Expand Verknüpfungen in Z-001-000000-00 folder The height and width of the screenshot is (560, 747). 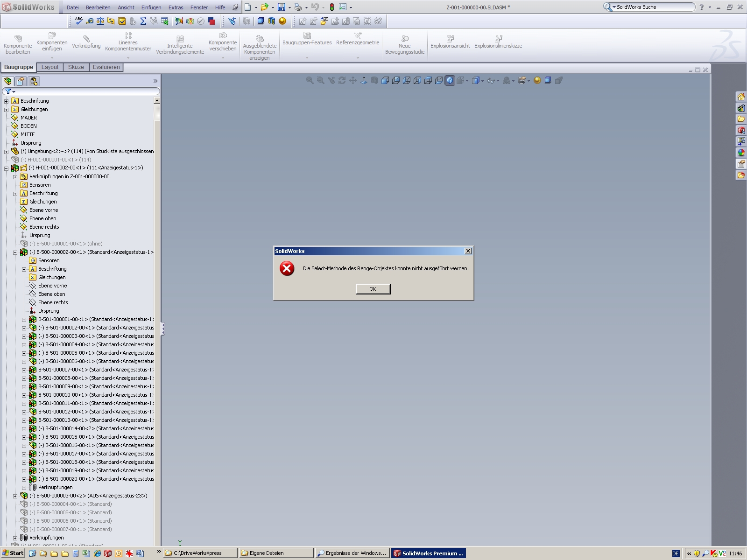tap(15, 177)
